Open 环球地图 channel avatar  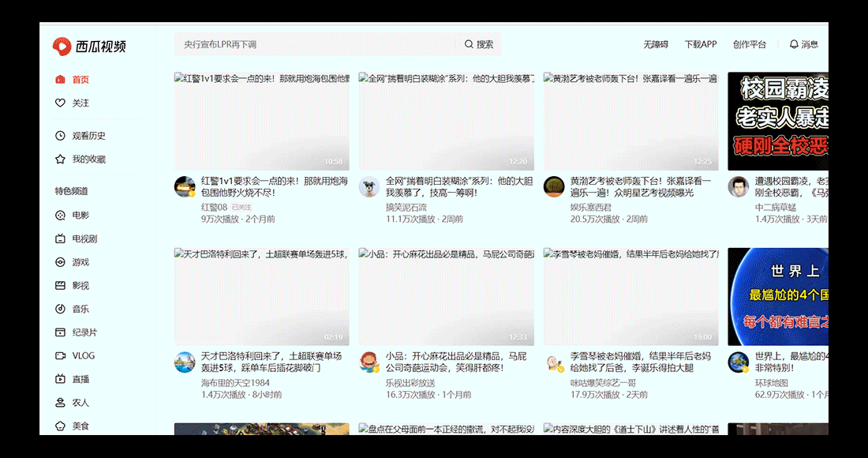[x=739, y=362]
